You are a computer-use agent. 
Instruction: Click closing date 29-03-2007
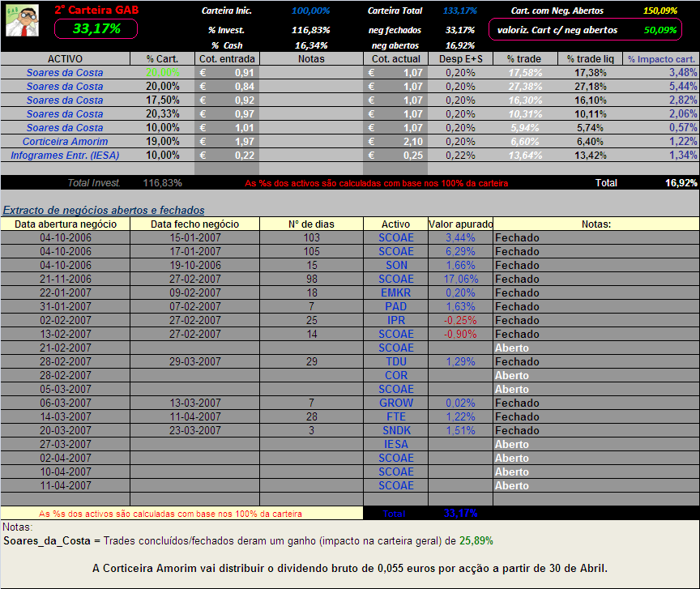pyautogui.click(x=195, y=361)
